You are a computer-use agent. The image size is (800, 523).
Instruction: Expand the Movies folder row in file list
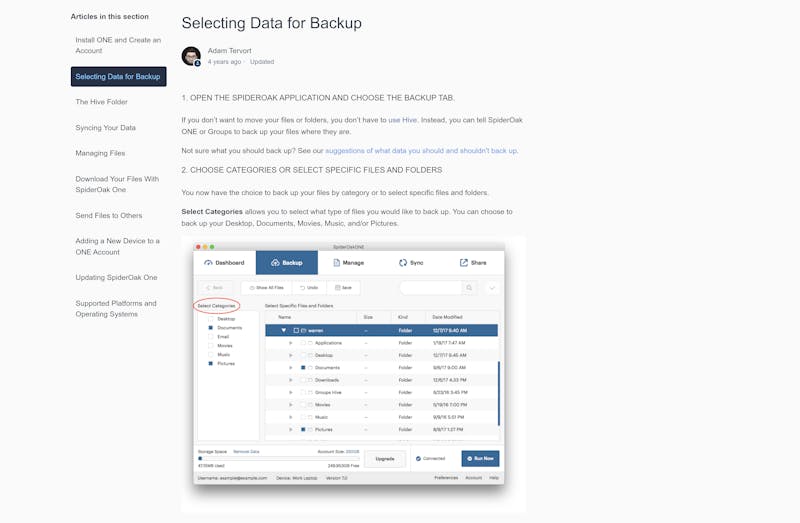[x=291, y=405]
